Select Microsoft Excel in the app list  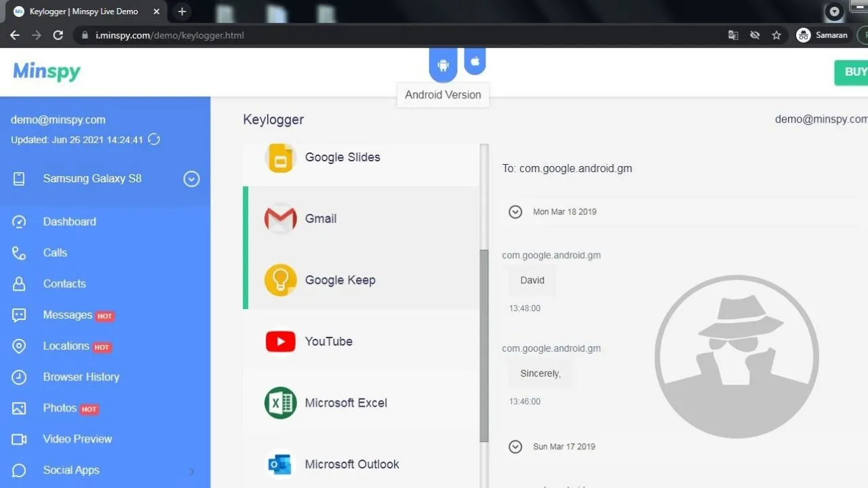click(x=361, y=403)
